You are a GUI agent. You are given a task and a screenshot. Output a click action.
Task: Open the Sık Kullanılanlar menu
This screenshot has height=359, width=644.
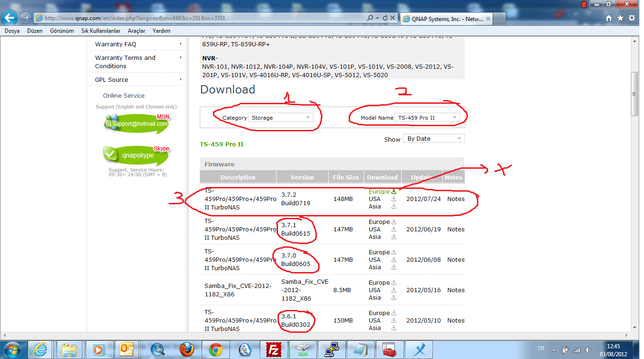101,31
